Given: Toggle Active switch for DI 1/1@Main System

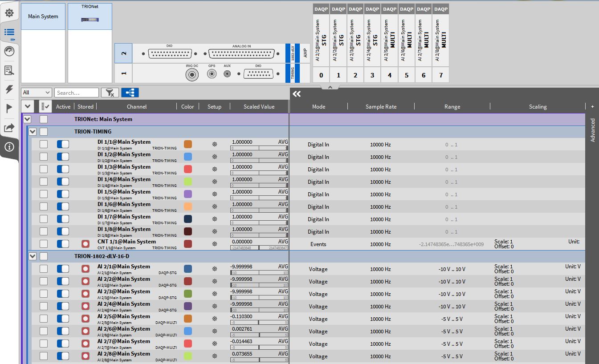Looking at the screenshot, I should pos(63,144).
